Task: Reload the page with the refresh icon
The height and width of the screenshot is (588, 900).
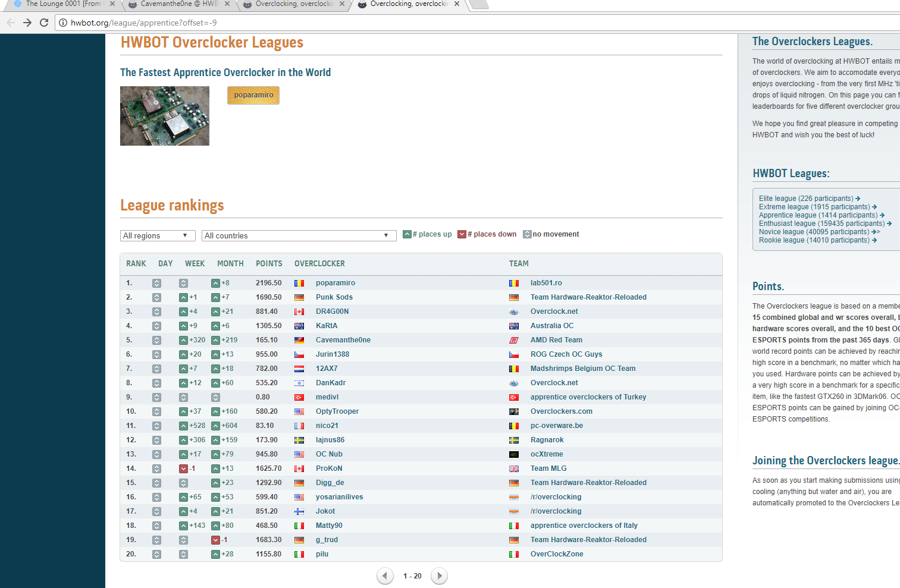Action: tap(43, 23)
